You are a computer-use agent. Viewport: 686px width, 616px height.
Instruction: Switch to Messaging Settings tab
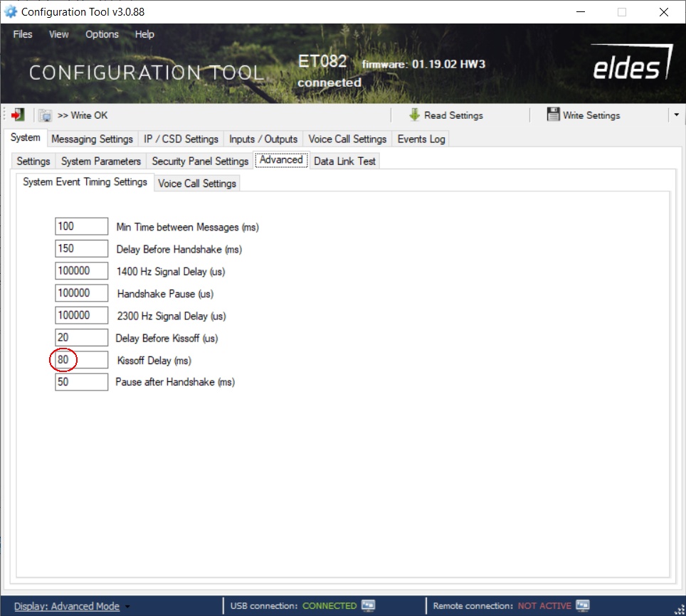(x=93, y=139)
